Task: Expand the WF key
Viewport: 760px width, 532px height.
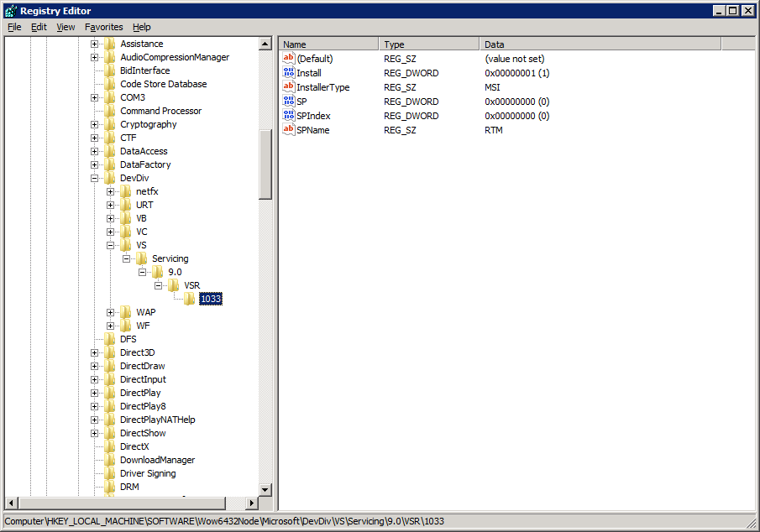Action: point(111,326)
